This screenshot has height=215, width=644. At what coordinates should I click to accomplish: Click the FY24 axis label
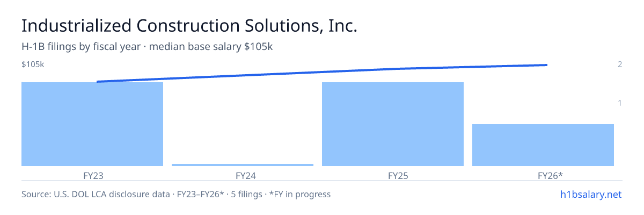point(243,175)
